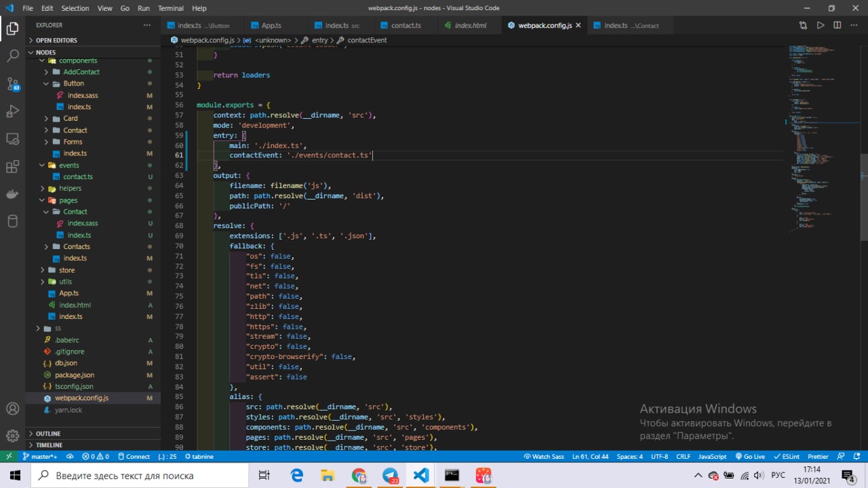868x488 pixels.
Task: Open Explorer views and more actions menu
Action: (147, 25)
